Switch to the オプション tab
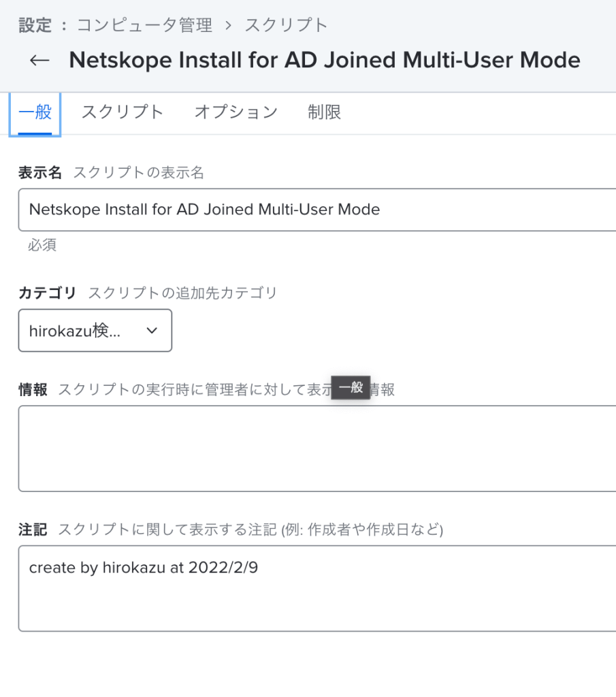 coord(236,112)
